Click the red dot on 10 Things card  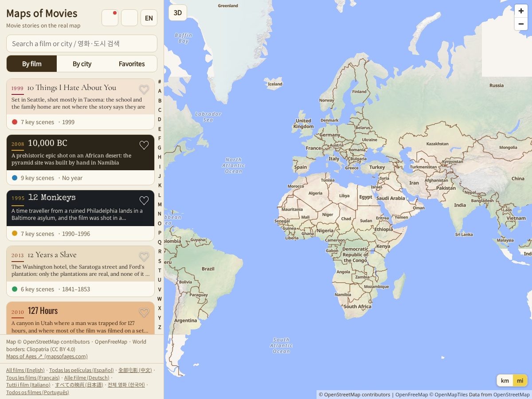point(15,122)
